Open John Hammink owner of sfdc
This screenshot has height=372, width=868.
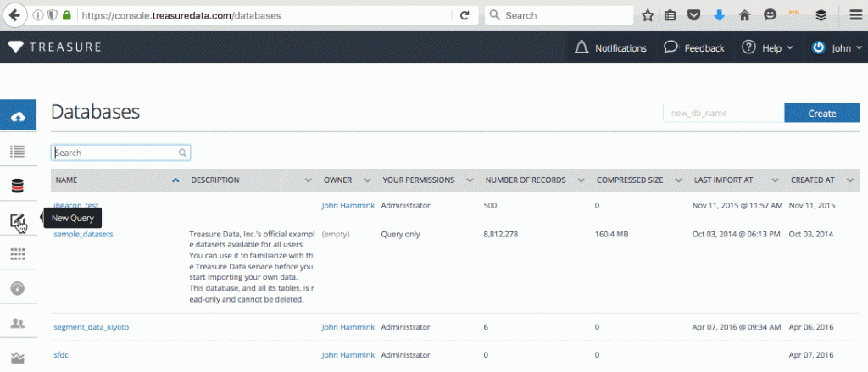point(348,355)
